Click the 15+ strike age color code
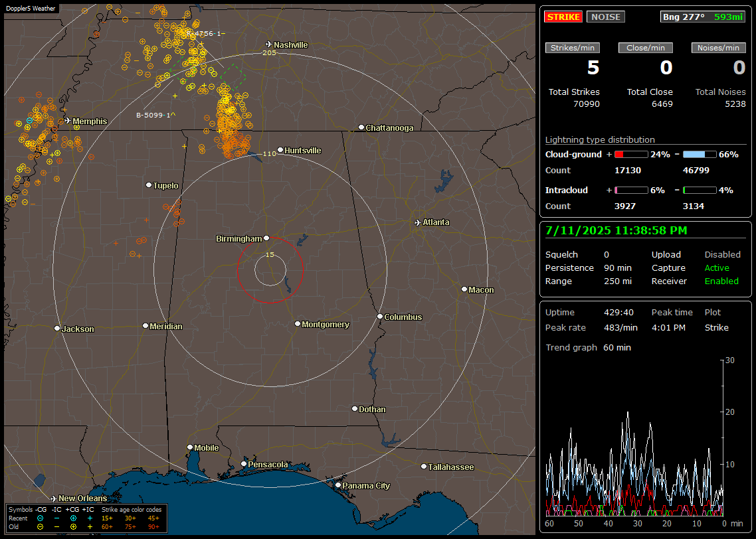The width and height of the screenshot is (756, 539). pyautogui.click(x=107, y=518)
